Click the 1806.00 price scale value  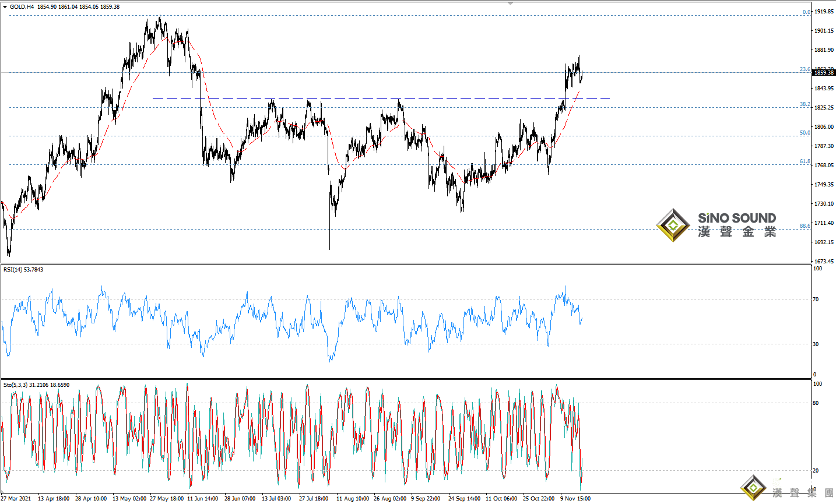pyautogui.click(x=824, y=127)
